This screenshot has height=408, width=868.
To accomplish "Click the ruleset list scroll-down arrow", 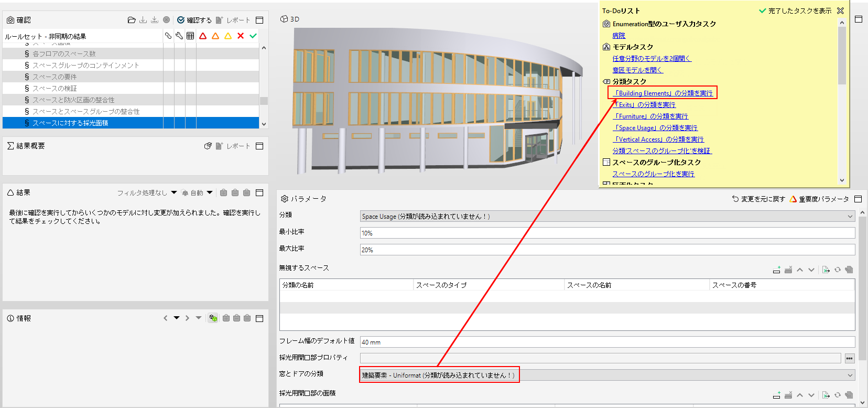I will (264, 124).
